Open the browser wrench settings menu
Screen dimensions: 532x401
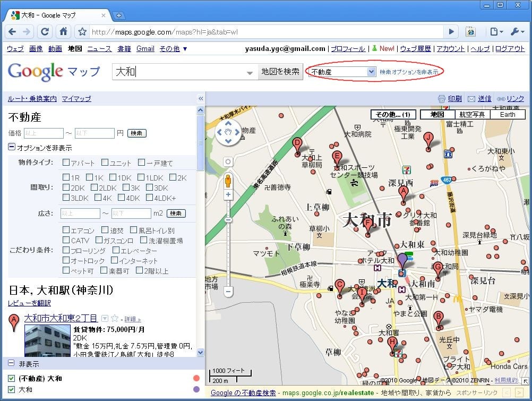point(517,32)
